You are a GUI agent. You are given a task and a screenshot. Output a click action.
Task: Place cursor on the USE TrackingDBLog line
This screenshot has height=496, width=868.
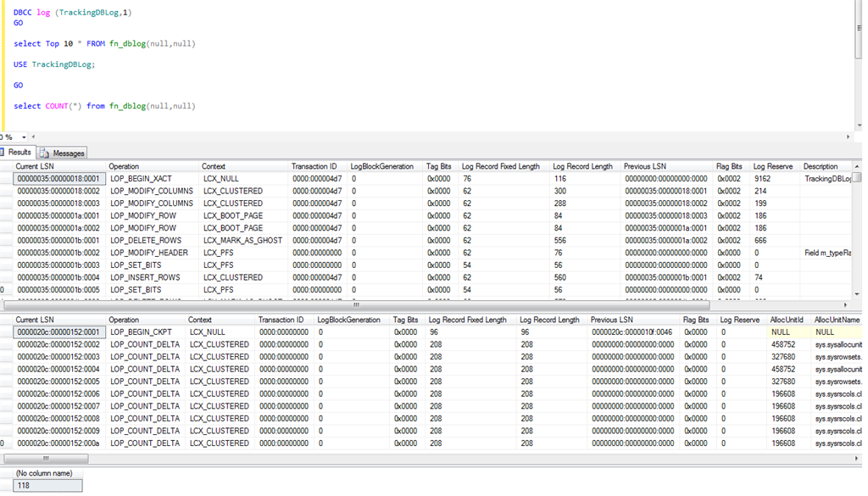coord(54,64)
